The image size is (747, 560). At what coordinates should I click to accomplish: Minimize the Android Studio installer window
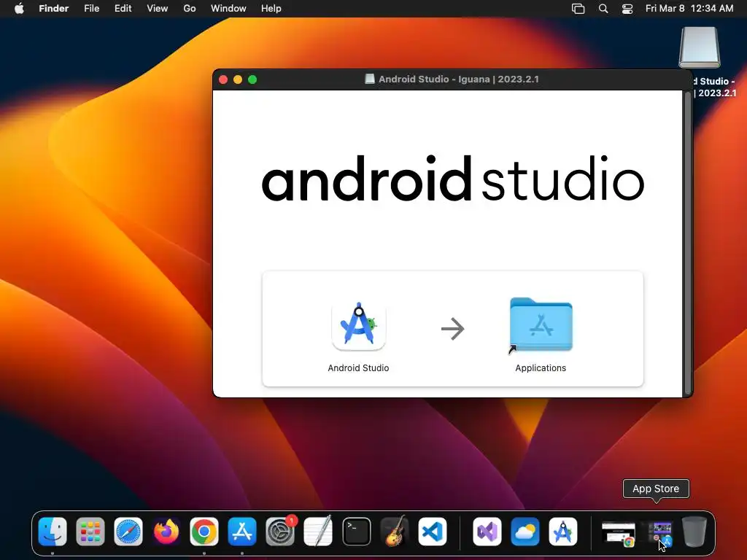tap(238, 79)
